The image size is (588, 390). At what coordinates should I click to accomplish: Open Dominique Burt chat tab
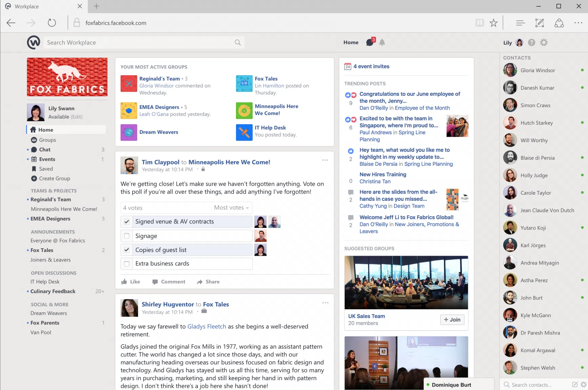click(x=459, y=385)
